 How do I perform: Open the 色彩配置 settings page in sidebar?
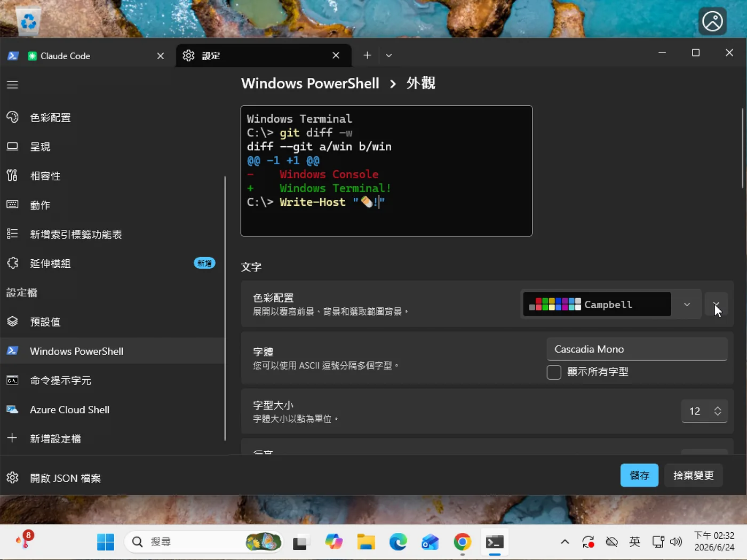pos(112,117)
